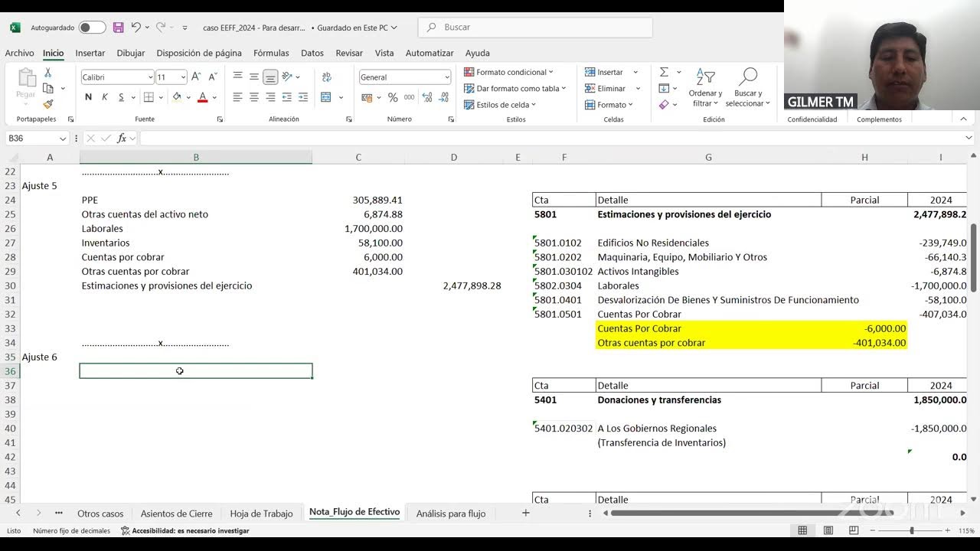Click the insert function fx icon
The height and width of the screenshot is (551, 980).
[121, 139]
